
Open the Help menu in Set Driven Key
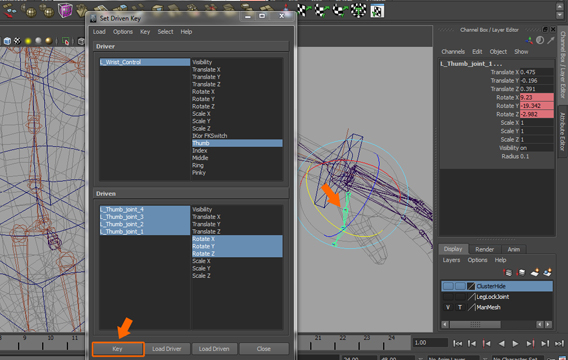(186, 32)
